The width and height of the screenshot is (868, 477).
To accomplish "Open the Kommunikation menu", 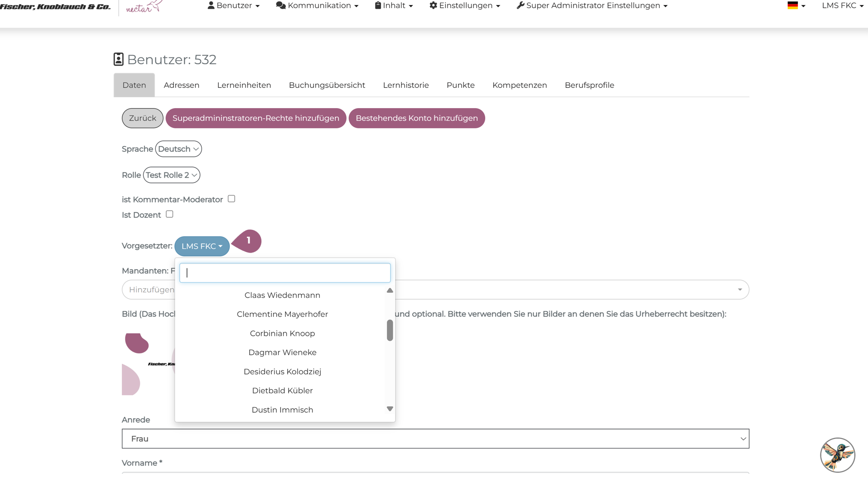I will pyautogui.click(x=317, y=6).
